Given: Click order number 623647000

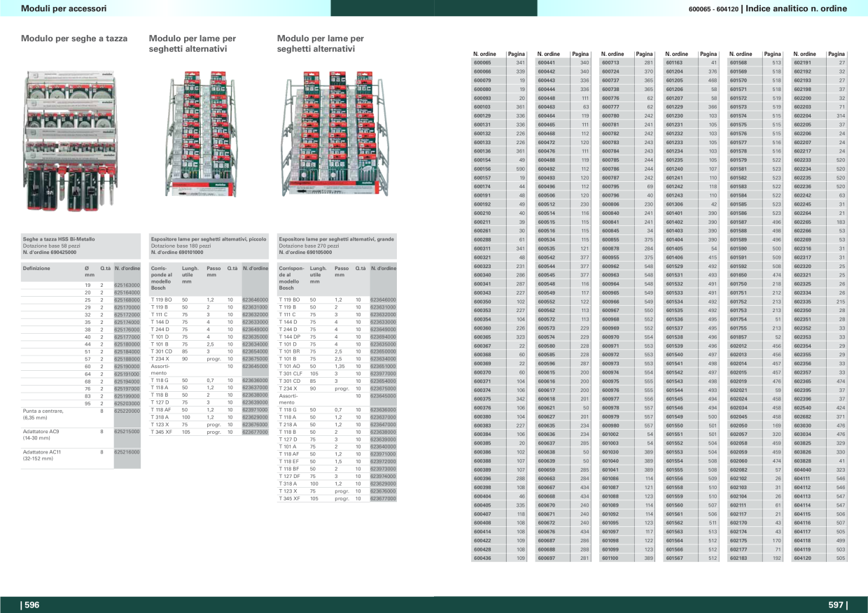Looking at the screenshot, I should (384, 425).
